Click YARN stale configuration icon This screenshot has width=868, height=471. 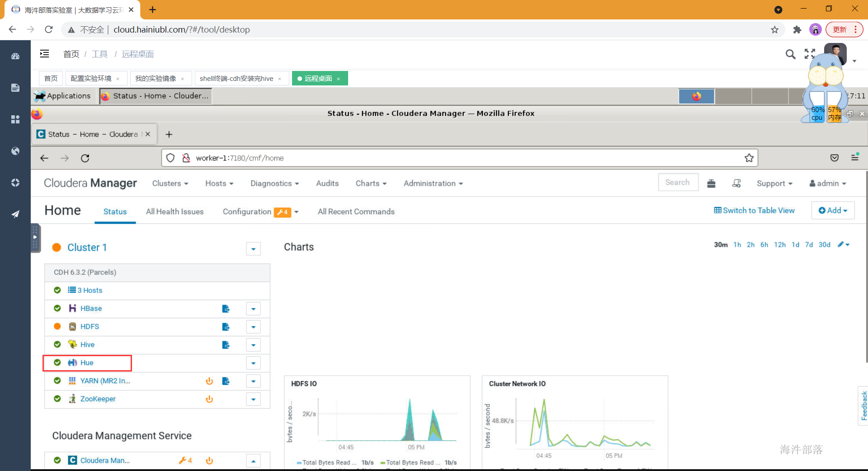click(226, 381)
